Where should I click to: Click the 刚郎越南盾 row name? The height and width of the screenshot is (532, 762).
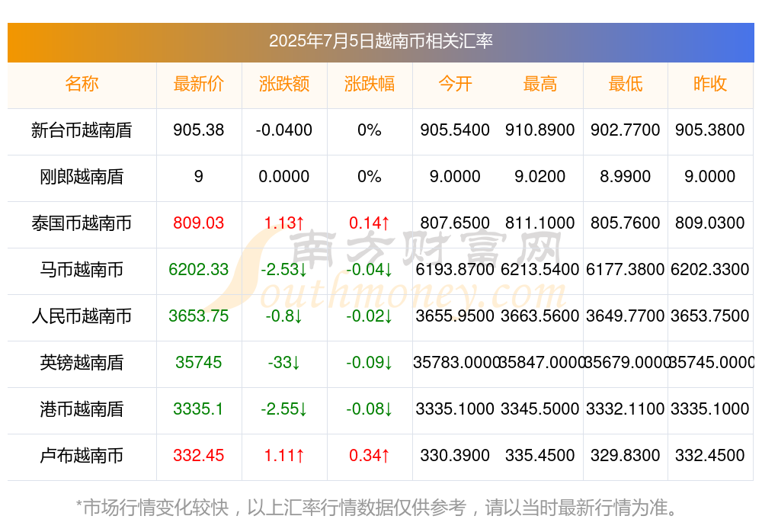pyautogui.click(x=82, y=177)
